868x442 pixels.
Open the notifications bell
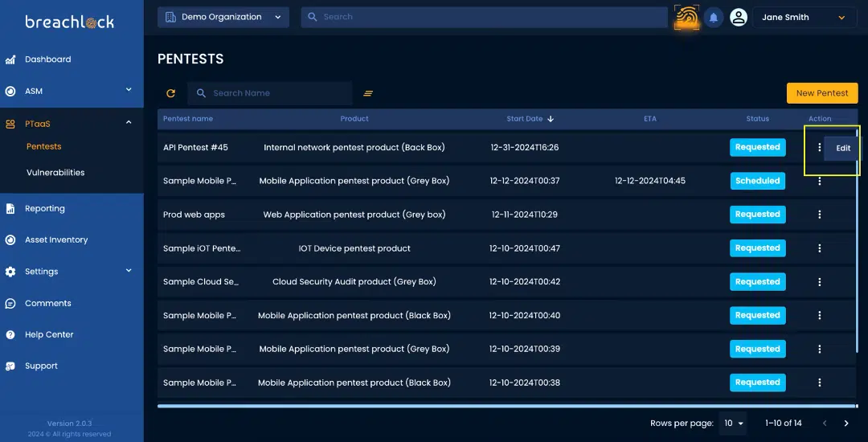[714, 18]
